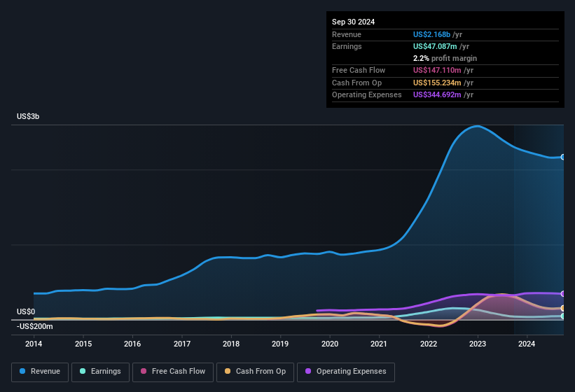
Task: Click the 2014 x-axis label
Action: pos(34,344)
